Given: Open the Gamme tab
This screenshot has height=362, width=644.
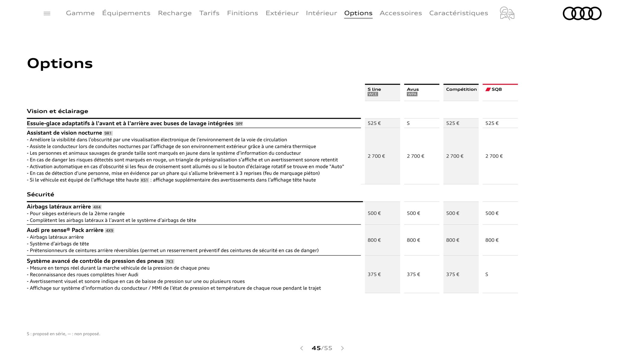Looking at the screenshot, I should [80, 13].
